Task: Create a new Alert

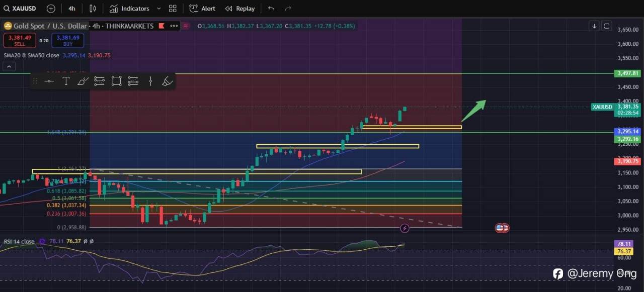Action: [x=202, y=9]
